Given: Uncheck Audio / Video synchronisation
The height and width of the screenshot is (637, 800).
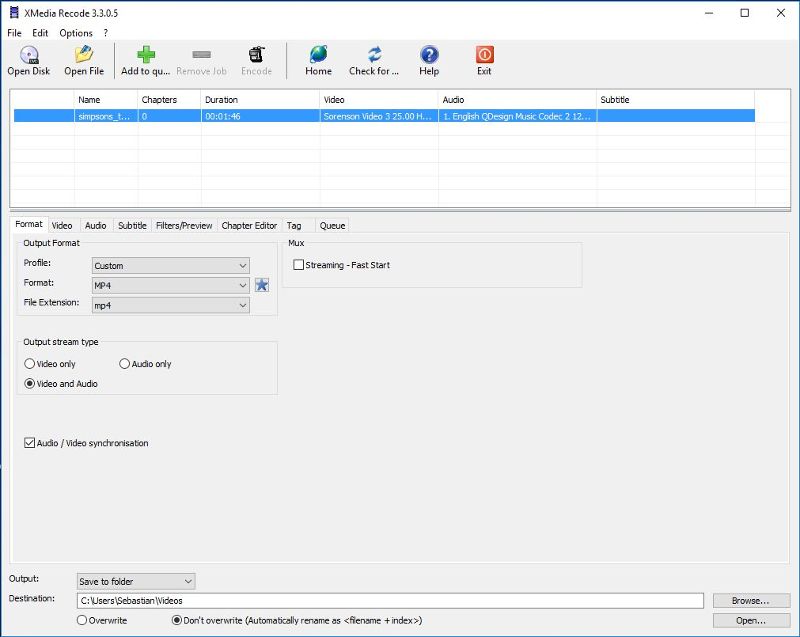Looking at the screenshot, I should [30, 440].
